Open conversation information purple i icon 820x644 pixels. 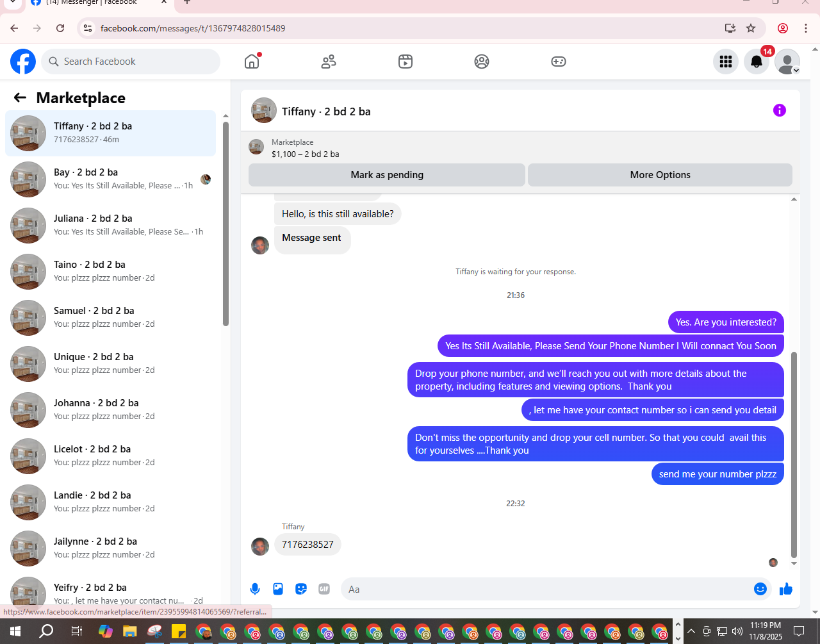click(780, 110)
